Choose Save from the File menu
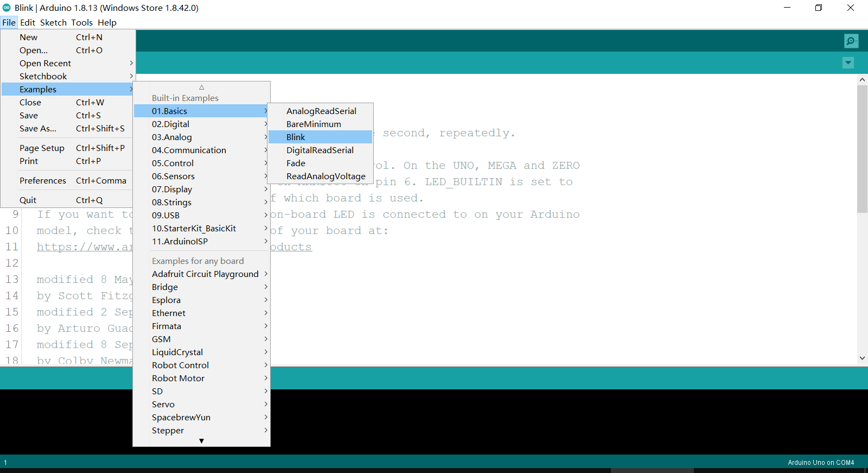Viewport: 868px width, 473px height. coord(68,115)
